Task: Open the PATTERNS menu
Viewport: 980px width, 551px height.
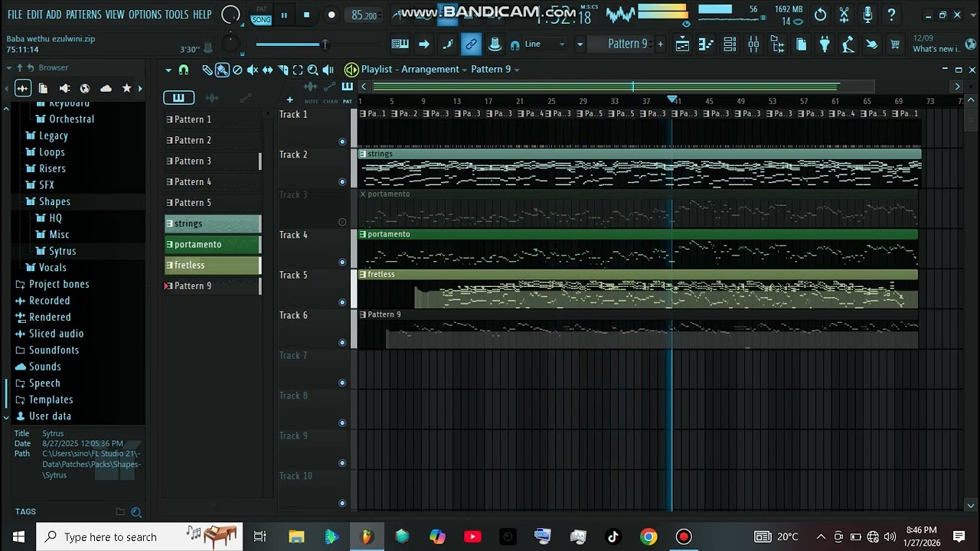Action: coord(83,15)
